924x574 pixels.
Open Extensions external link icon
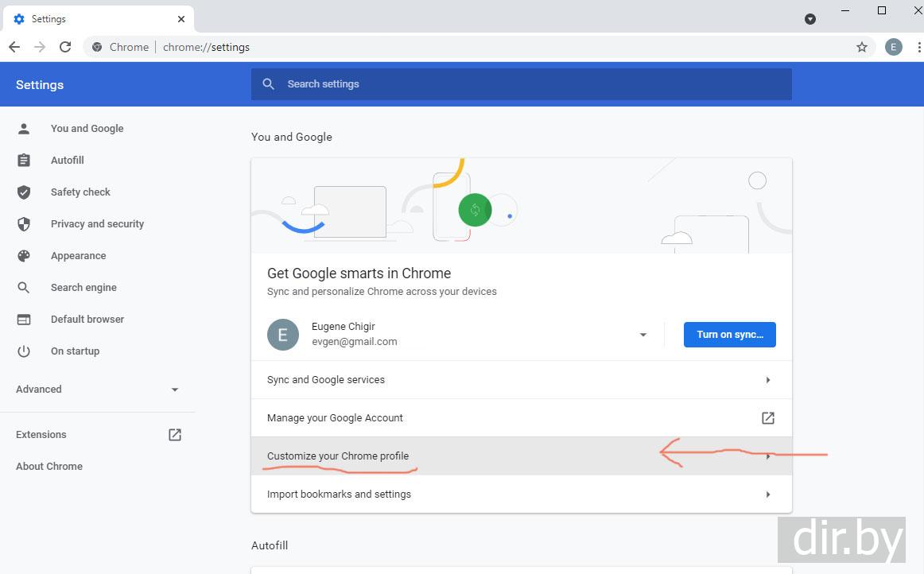175,435
